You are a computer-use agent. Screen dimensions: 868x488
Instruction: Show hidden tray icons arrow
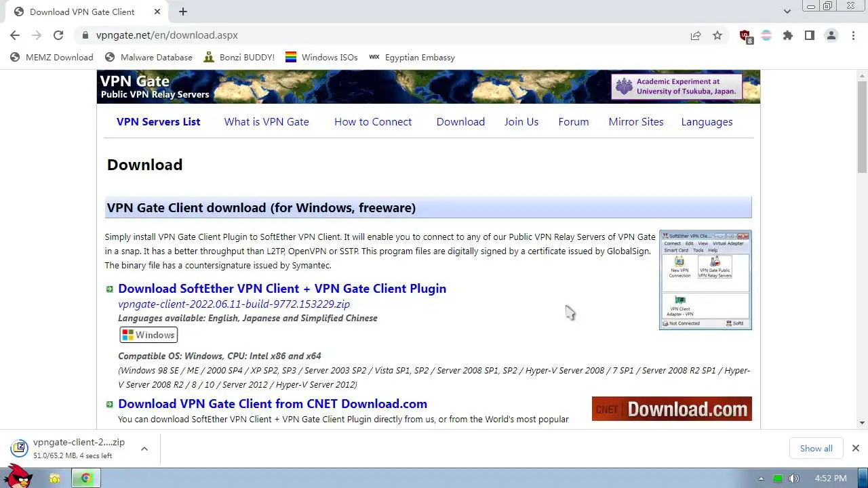761,479
